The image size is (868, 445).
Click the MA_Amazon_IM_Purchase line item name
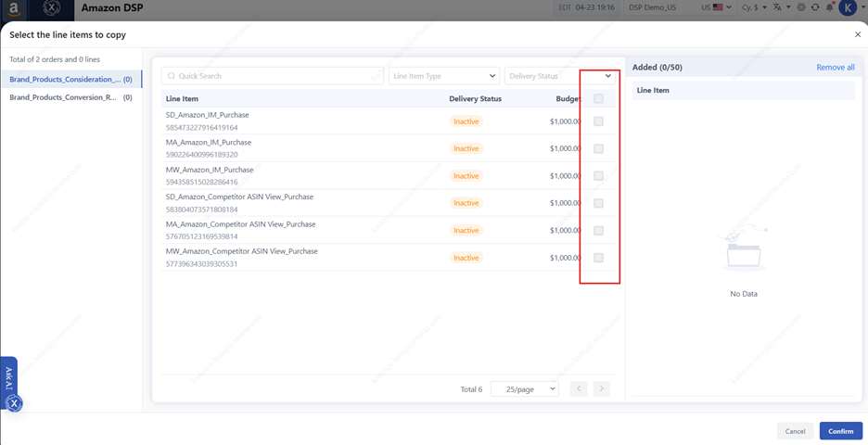[209, 142]
